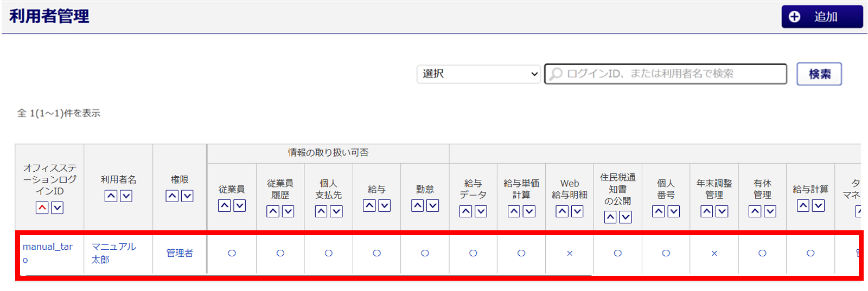
Task: Sort 給与 column descending
Action: [x=385, y=205]
